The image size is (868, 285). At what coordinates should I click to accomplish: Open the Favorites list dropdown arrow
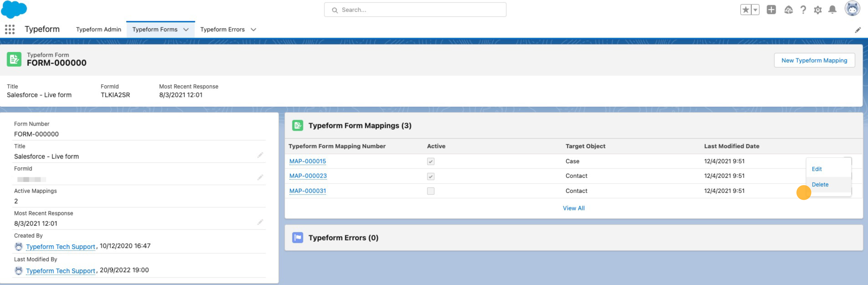tap(755, 10)
